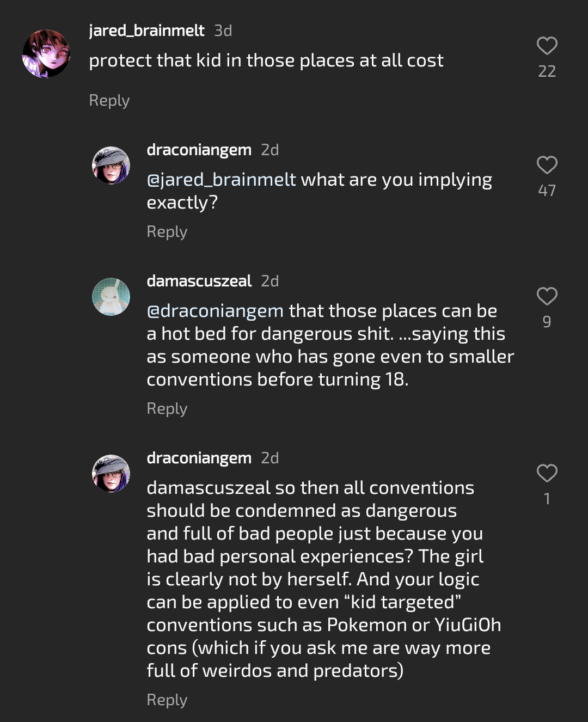
Task: Like draconiangem's 'what are you implying' comment
Action: 547,165
